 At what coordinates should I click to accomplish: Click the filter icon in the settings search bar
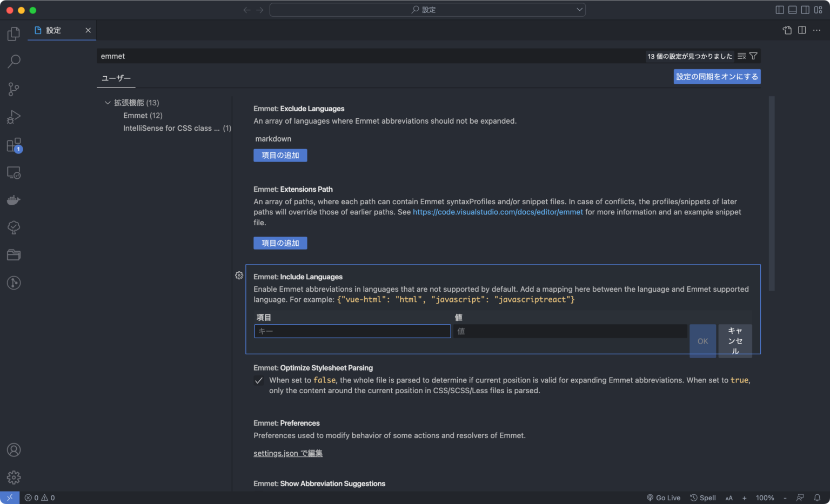click(x=752, y=56)
